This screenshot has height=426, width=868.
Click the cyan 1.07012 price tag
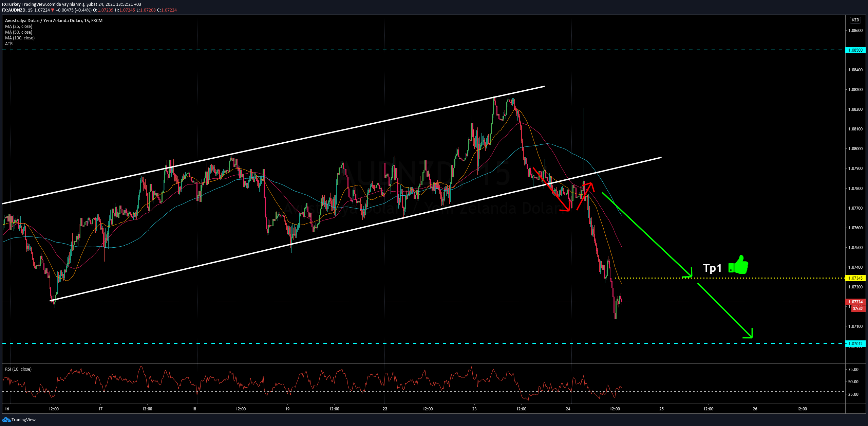point(855,343)
